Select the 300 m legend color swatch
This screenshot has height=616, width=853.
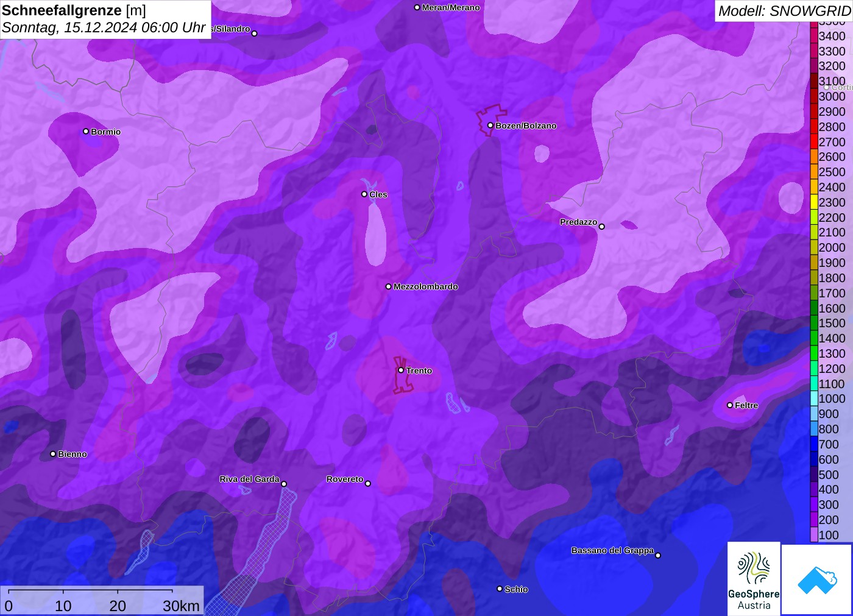(814, 504)
